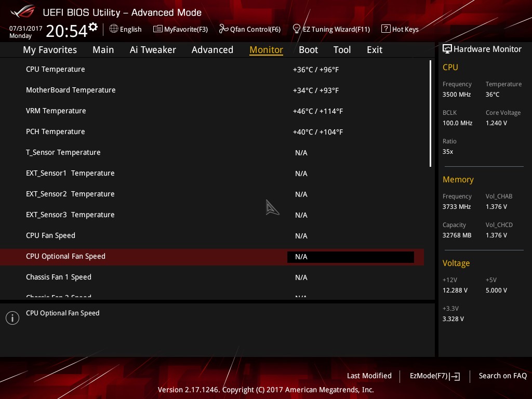Image resolution: width=532 pixels, height=399 pixels.
Task: Show Hot Keys list
Action: [x=400, y=29]
